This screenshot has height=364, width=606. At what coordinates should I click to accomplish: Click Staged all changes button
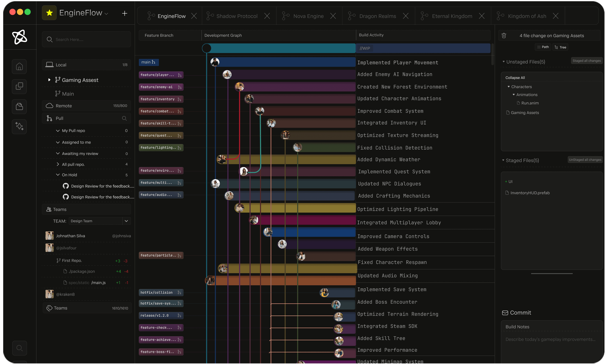tap(587, 61)
